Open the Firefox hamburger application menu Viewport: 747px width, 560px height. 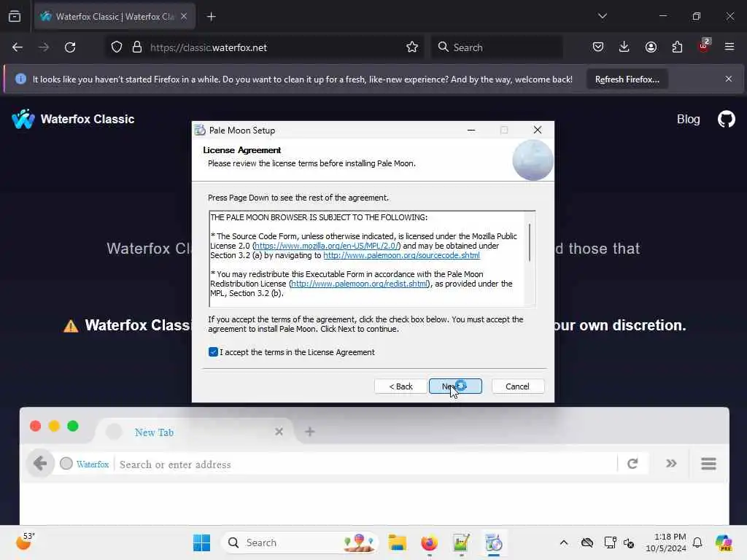click(x=729, y=47)
